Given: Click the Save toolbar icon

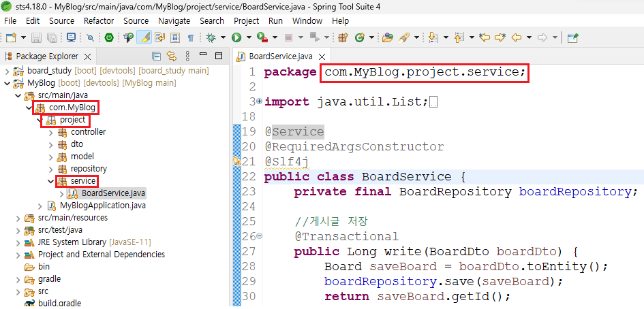Looking at the screenshot, I should point(37,37).
